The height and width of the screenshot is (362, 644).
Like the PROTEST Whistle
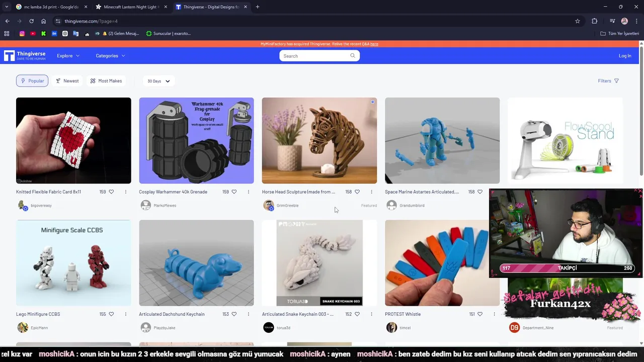tap(480, 314)
